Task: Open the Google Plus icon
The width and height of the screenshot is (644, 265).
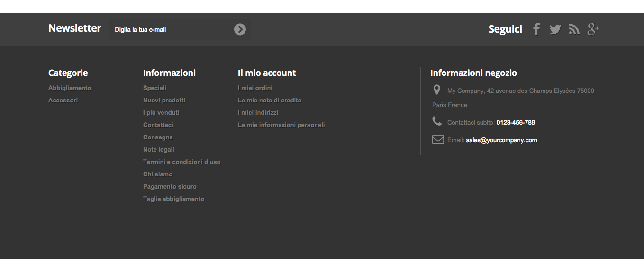Action: pyautogui.click(x=593, y=29)
